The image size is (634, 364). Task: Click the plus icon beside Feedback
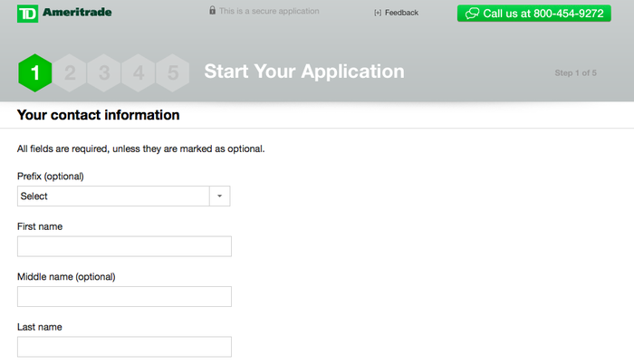pos(378,13)
